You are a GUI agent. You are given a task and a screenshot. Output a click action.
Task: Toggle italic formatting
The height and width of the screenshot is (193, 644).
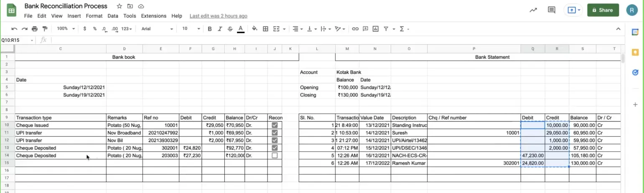(220, 29)
